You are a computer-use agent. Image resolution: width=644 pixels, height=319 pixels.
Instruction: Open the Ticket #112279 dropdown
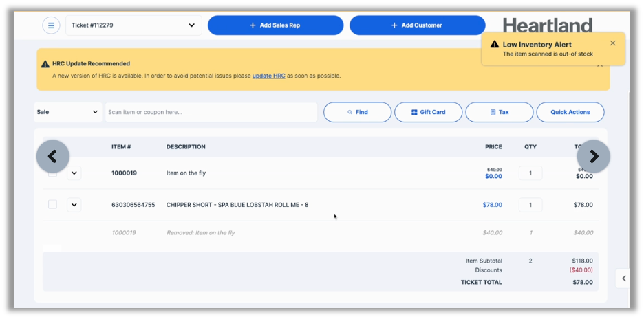(x=133, y=25)
